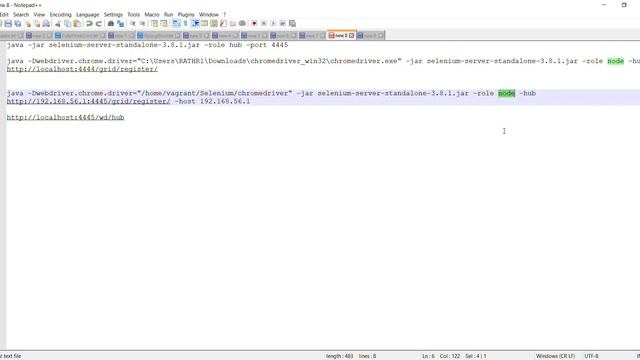
Task: Follow the 192.168.56.1:4445/grid/register/ link
Action: (89, 101)
